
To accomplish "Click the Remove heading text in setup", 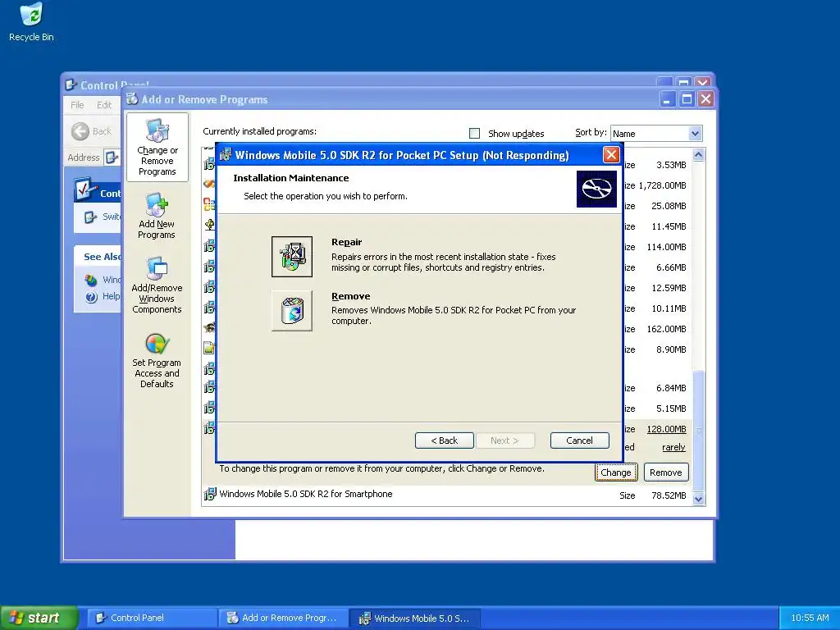I will (351, 296).
